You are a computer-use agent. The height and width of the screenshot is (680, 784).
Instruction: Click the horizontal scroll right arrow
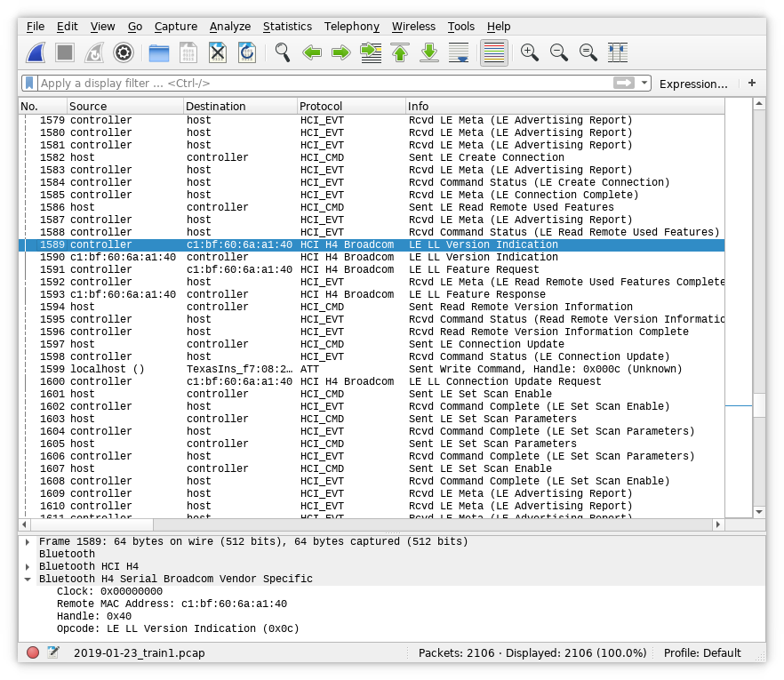[718, 524]
